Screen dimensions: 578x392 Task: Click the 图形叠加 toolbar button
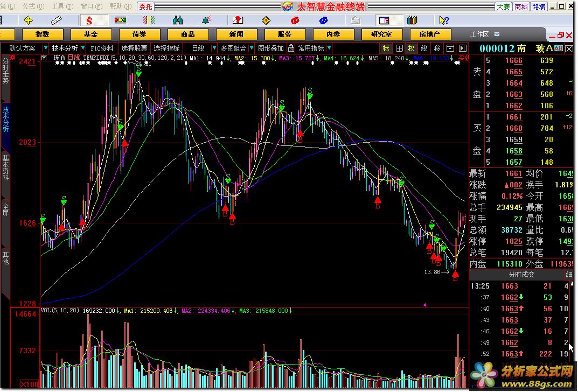coord(271,48)
